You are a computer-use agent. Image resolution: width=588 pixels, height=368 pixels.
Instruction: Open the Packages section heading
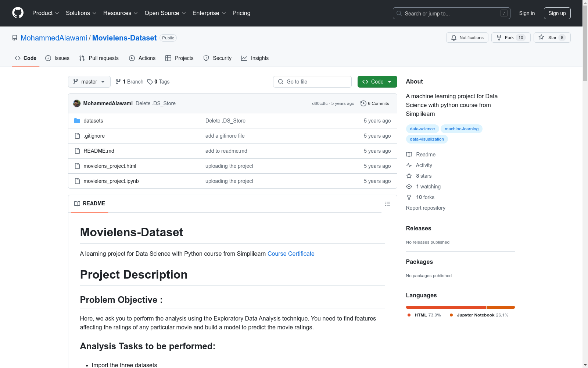(419, 262)
